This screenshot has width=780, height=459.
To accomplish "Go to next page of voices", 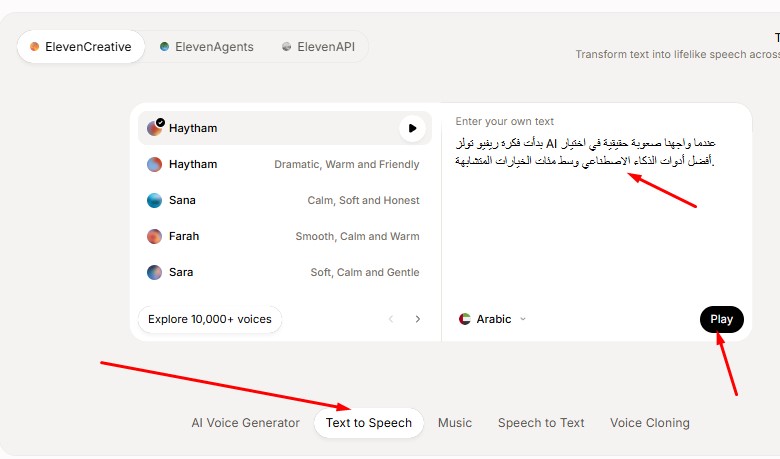I will pyautogui.click(x=418, y=319).
